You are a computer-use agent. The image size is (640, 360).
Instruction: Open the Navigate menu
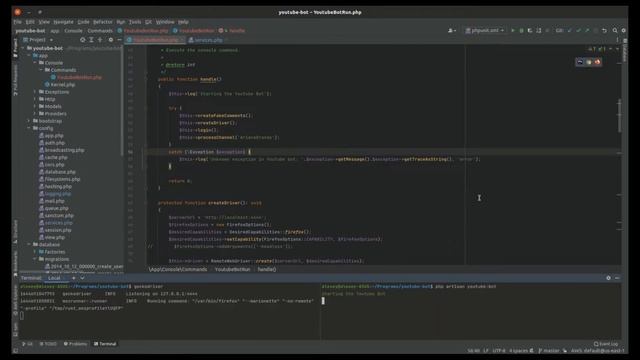coord(63,22)
